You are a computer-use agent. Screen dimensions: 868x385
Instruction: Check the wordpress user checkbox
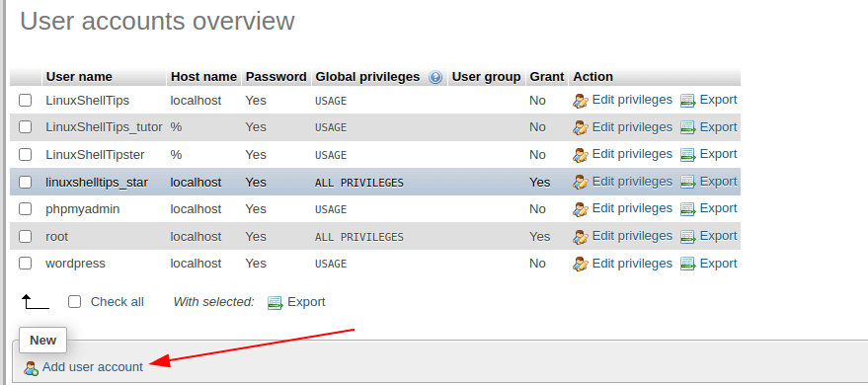(25, 264)
